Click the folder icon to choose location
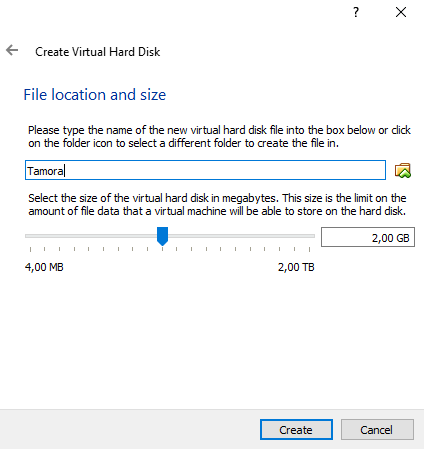Screen dimensions: 424x449 (x=403, y=170)
